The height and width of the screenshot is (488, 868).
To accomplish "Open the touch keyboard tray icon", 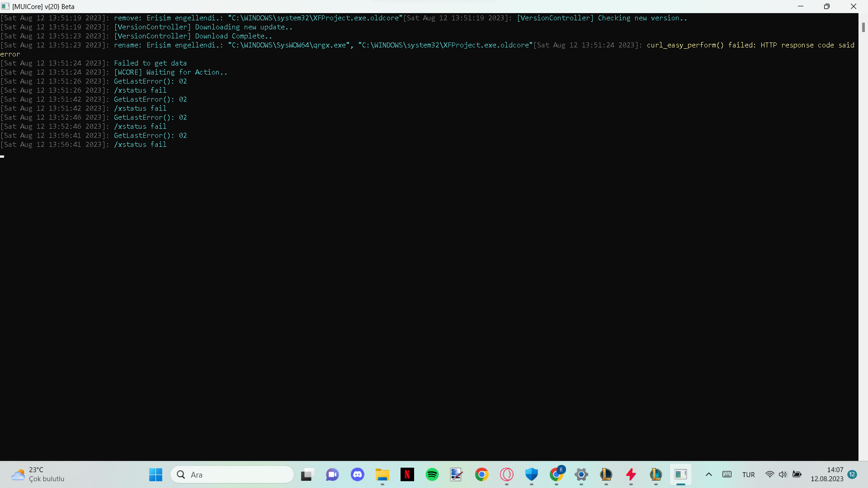I will click(x=727, y=474).
